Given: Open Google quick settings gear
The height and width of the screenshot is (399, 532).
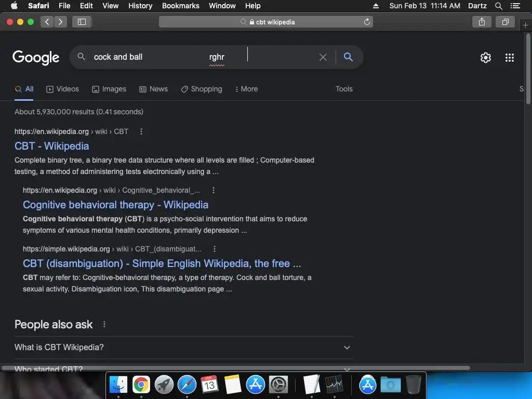Looking at the screenshot, I should click(486, 58).
